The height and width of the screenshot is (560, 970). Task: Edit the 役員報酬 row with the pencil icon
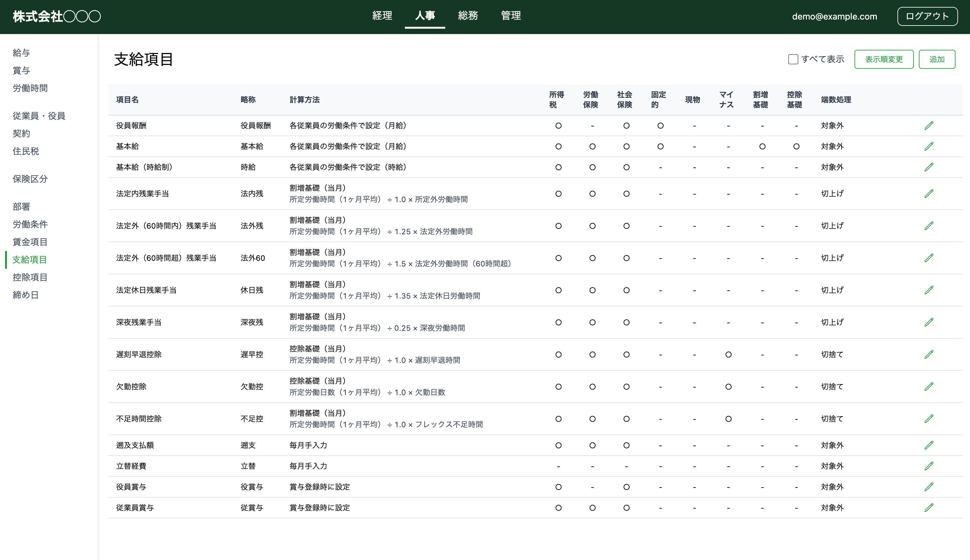click(930, 125)
